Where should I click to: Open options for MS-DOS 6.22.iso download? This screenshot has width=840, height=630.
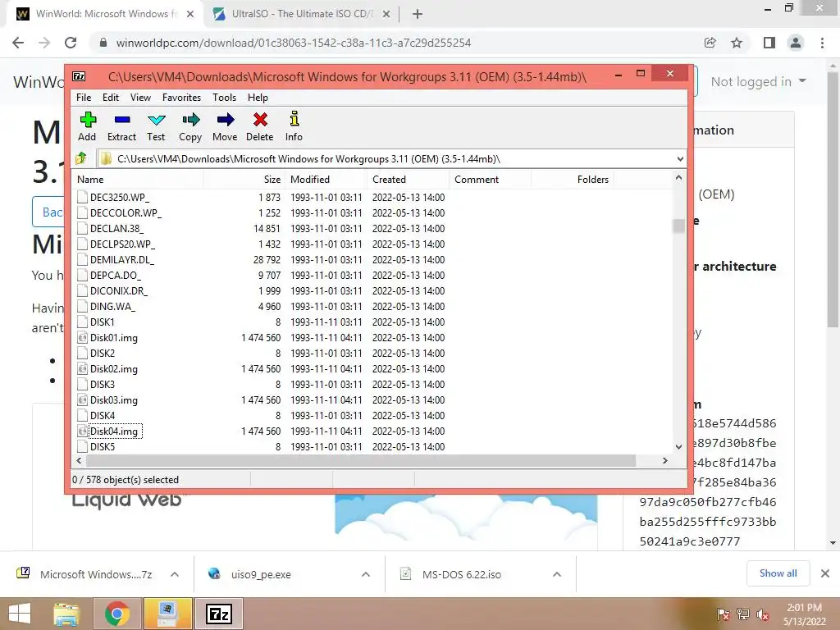tap(557, 574)
